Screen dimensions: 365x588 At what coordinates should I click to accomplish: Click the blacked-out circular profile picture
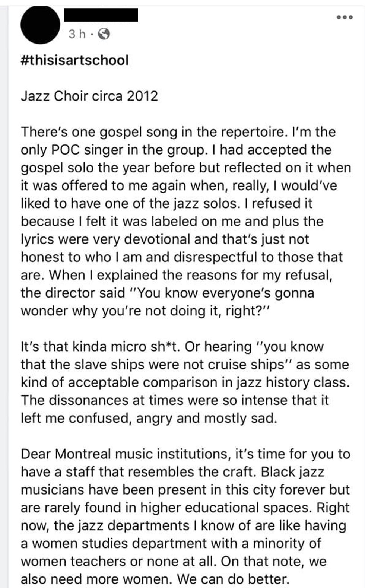[40, 25]
